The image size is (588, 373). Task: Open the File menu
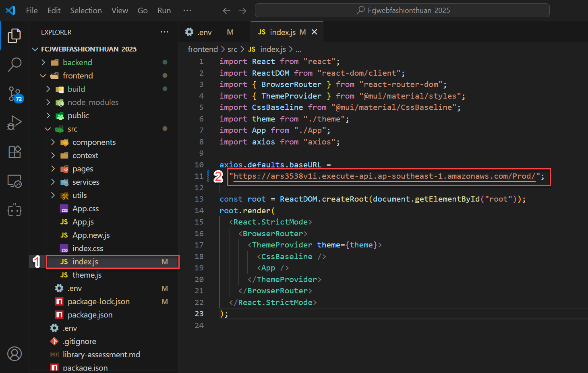click(32, 10)
